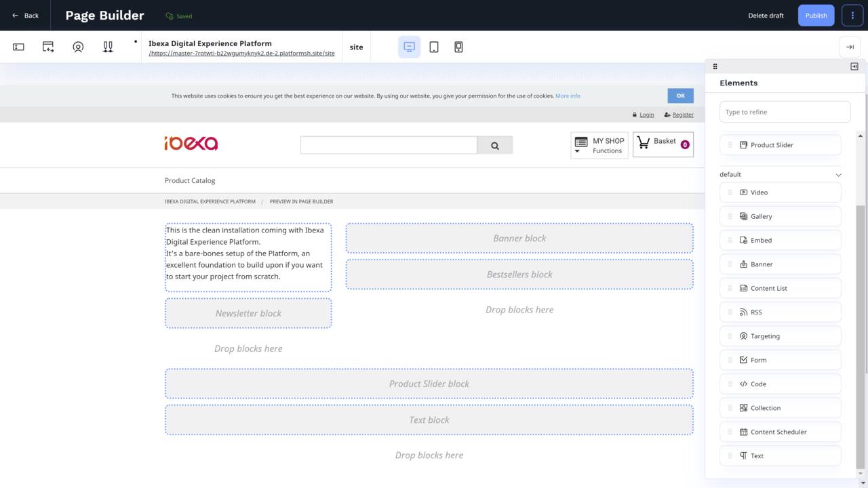Select the clean installation text block
868x488 pixels.
(248, 258)
